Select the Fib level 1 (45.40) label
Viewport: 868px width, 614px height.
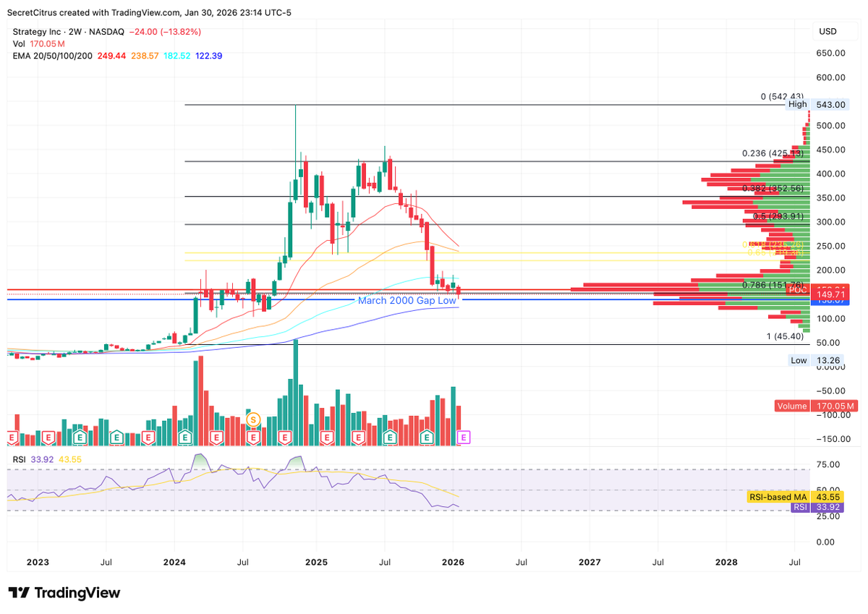[x=786, y=336]
